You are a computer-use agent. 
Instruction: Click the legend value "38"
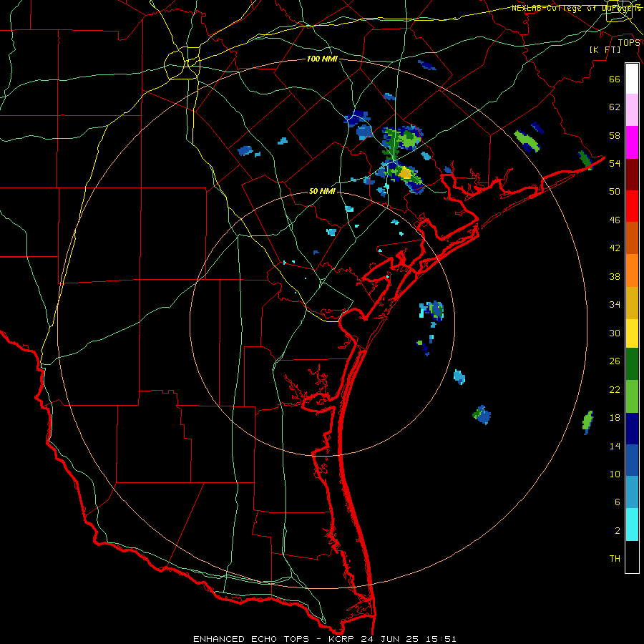click(615, 276)
